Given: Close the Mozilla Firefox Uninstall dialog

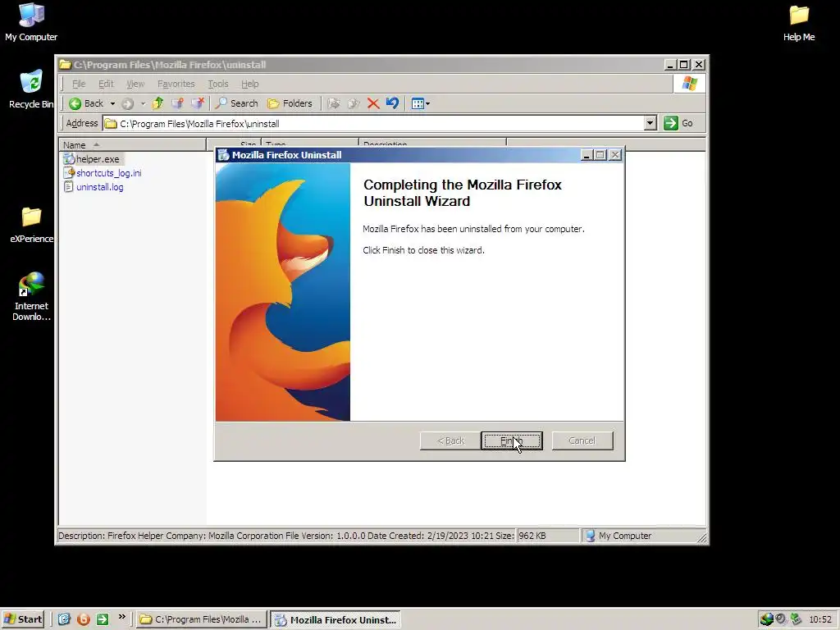Looking at the screenshot, I should pyautogui.click(x=615, y=155).
